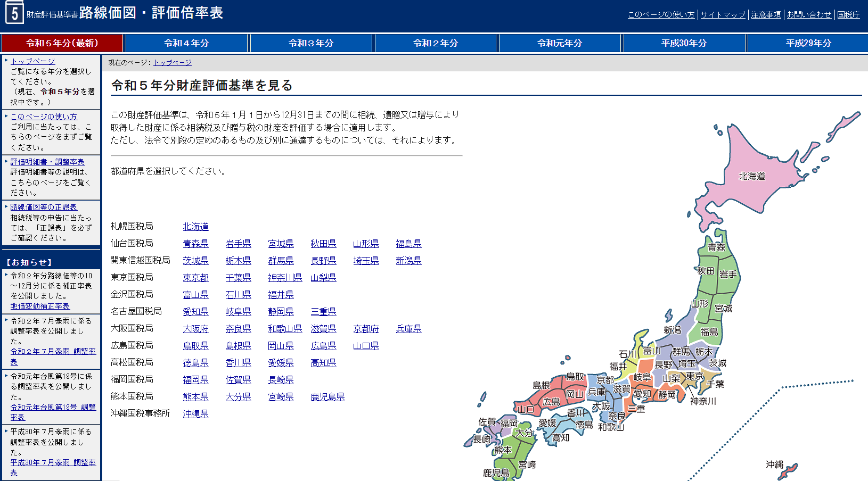868x481 pixels.
Task: Click 熊本 area on the map
Action: click(x=503, y=450)
